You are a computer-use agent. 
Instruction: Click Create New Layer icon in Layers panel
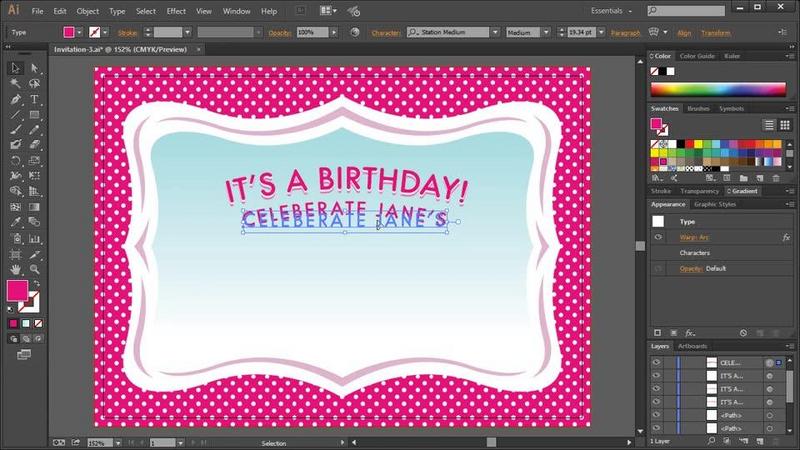tap(760, 441)
